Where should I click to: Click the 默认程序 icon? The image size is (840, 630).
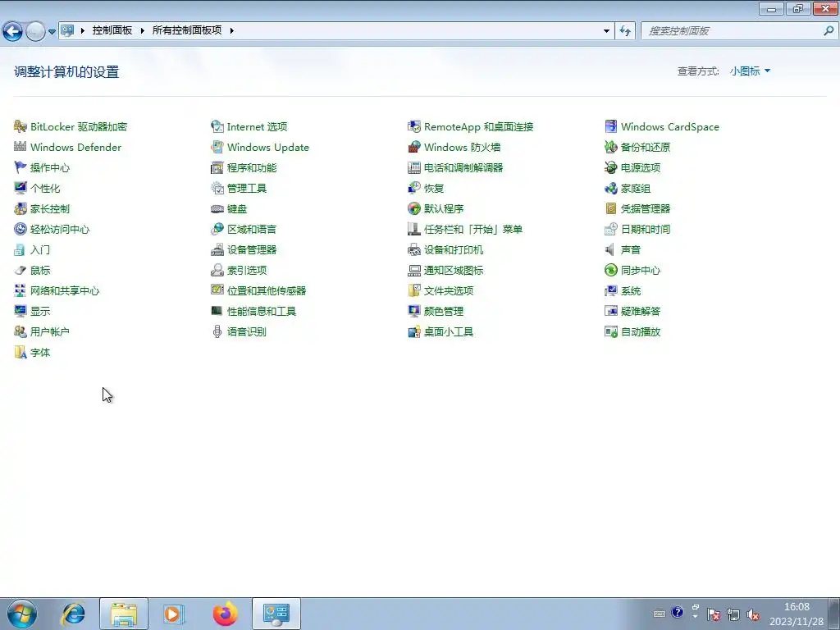414,209
